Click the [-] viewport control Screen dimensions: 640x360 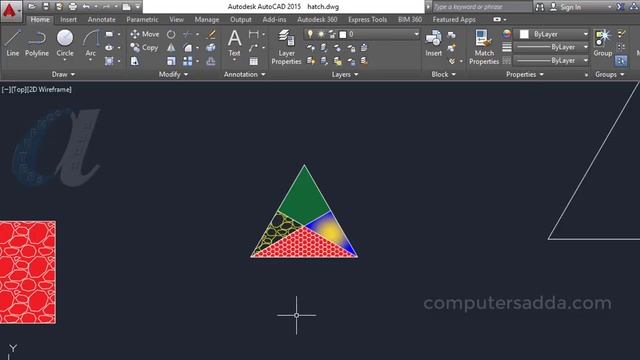click(x=7, y=89)
